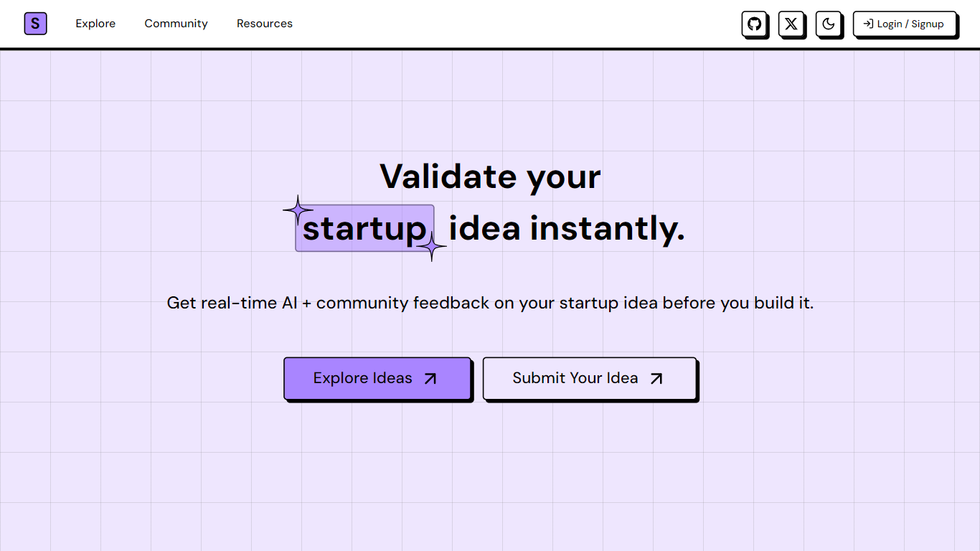The height and width of the screenshot is (551, 980).
Task: Click the highlighted "startup" word
Action: (364, 228)
